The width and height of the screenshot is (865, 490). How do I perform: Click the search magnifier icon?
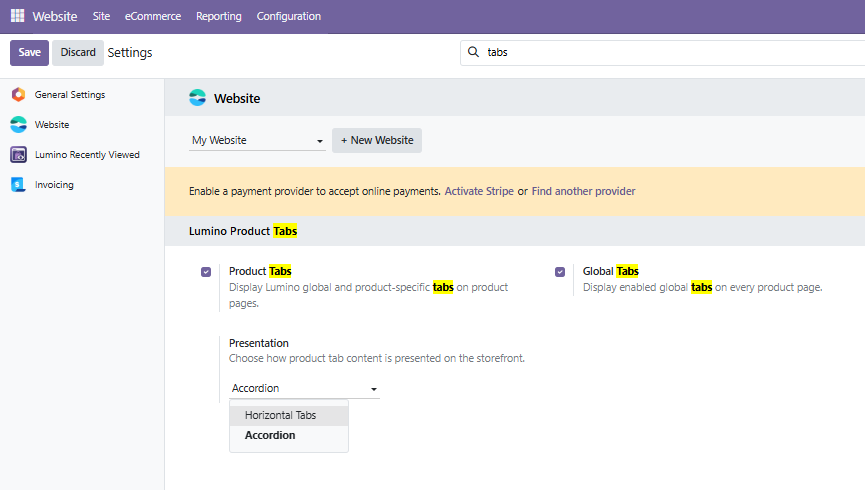click(x=473, y=52)
